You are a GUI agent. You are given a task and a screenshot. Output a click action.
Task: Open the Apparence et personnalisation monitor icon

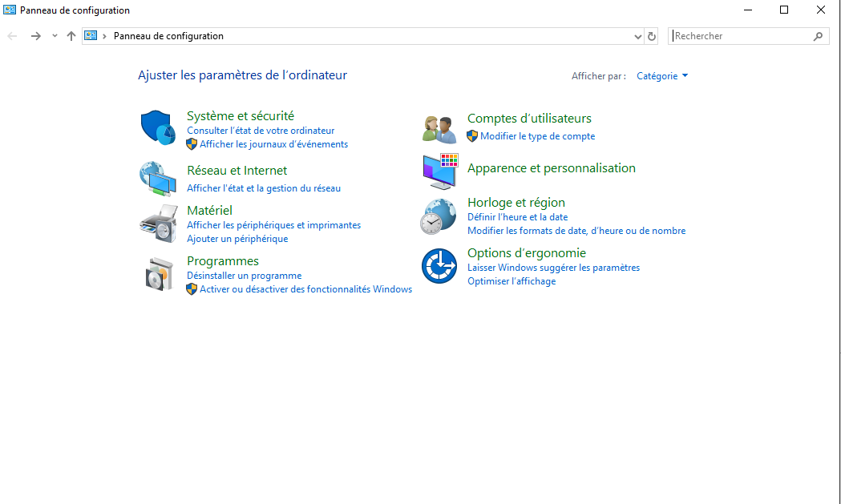point(439,170)
